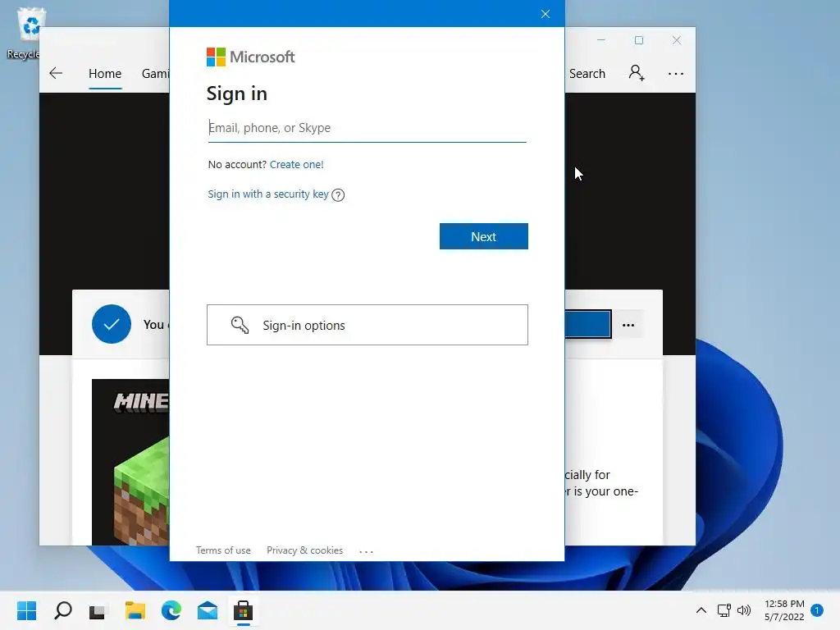
Task: Launch Microsoft Edge from taskbar
Action: pos(171,610)
